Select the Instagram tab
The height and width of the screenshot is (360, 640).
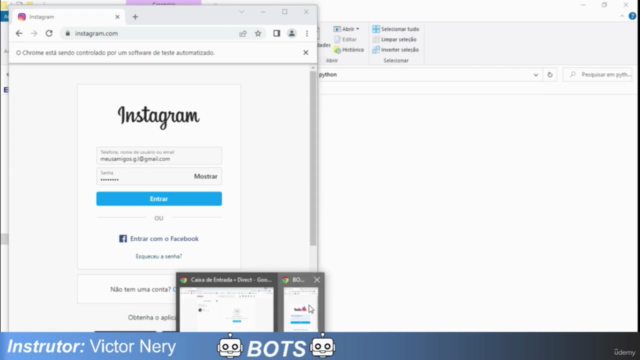coord(68,17)
